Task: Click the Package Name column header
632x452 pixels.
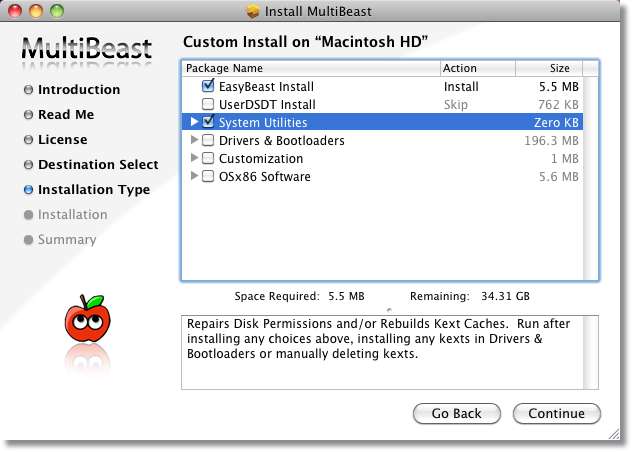Action: point(310,68)
